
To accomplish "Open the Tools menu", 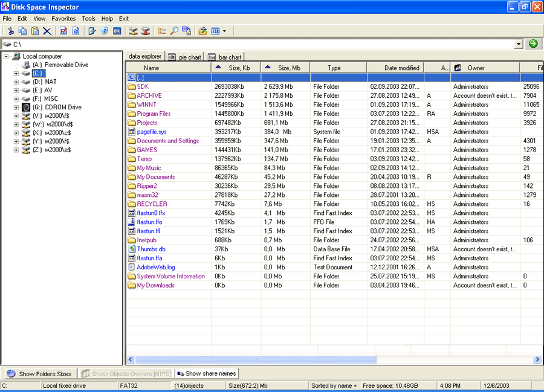I will coord(88,19).
